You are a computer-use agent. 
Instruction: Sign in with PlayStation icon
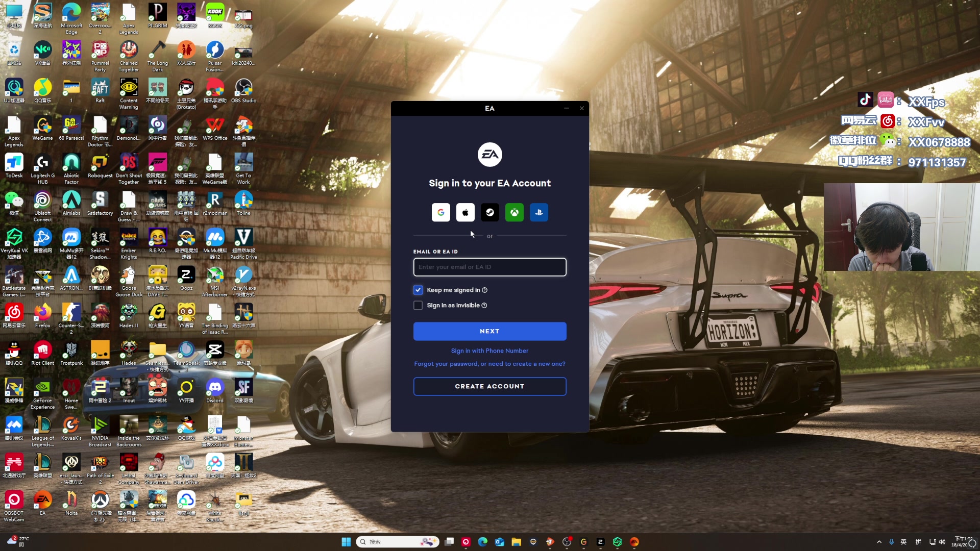538,213
